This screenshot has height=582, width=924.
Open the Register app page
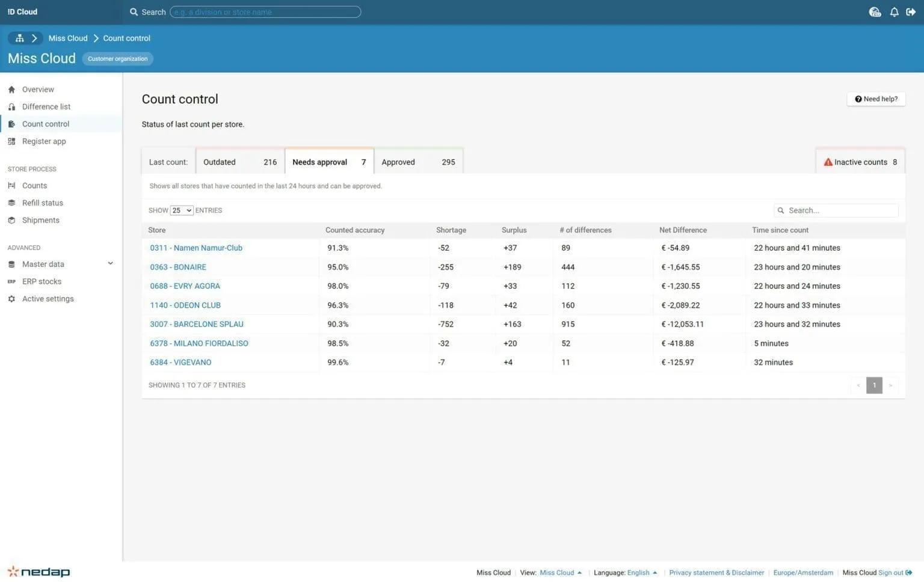pyautogui.click(x=12, y=141)
